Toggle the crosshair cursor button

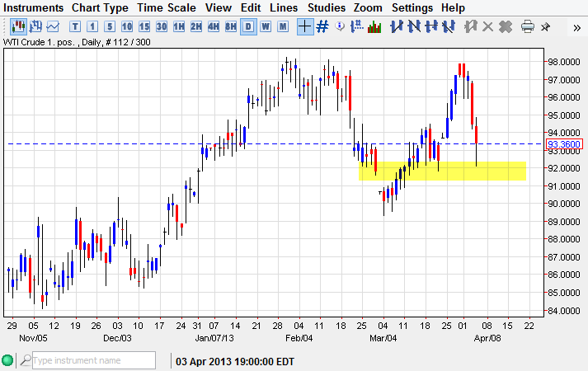click(x=304, y=26)
